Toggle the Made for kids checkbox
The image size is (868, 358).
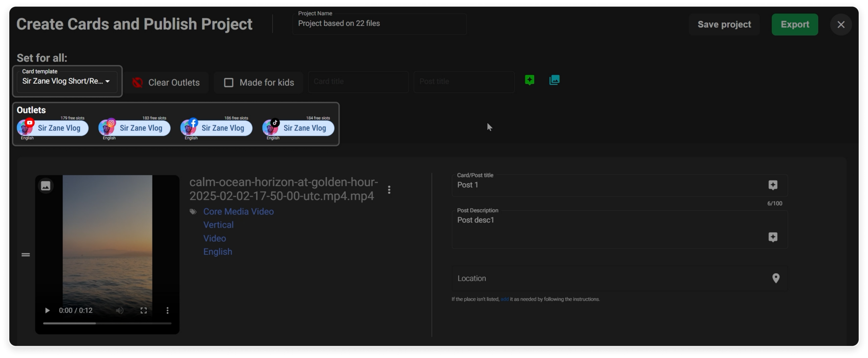(x=229, y=82)
